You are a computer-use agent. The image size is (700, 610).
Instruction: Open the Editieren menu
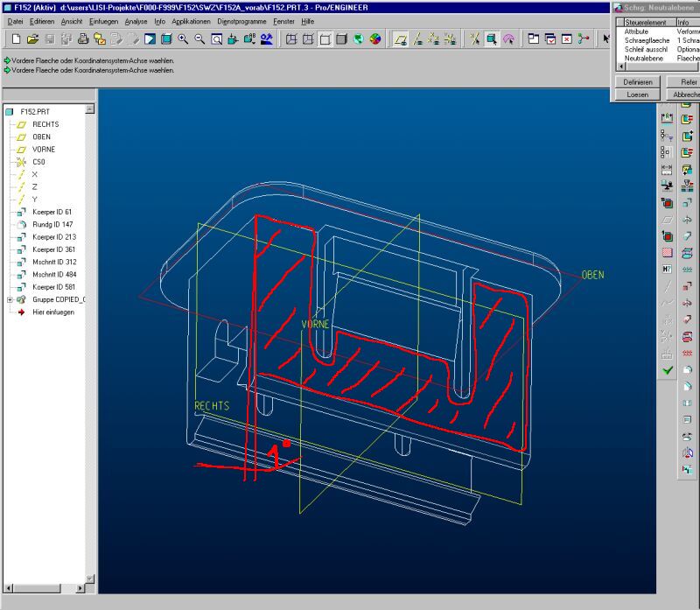click(42, 21)
